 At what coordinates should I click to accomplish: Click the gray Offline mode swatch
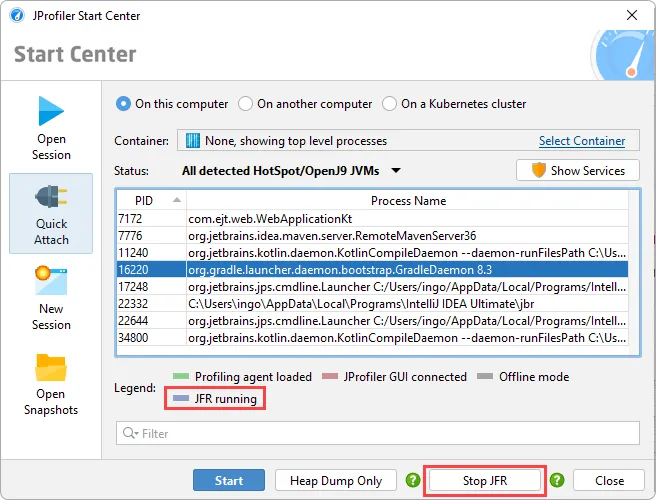coord(485,376)
